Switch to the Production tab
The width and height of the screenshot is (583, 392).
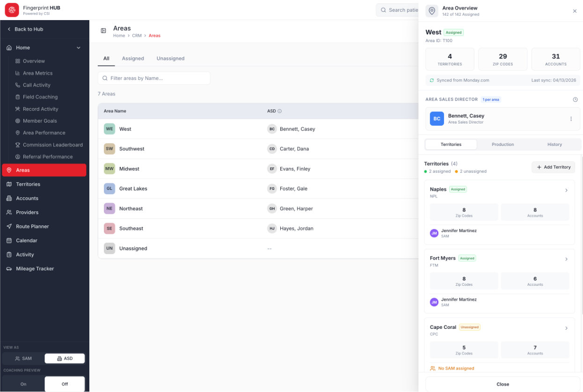503,145
